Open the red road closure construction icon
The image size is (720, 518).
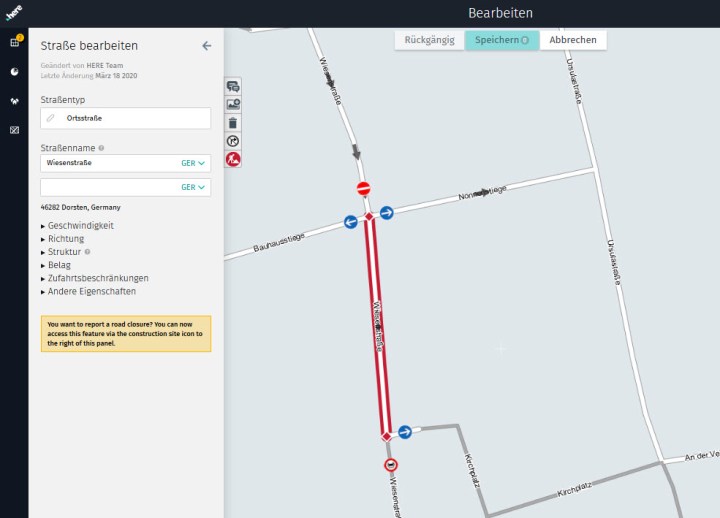pyautogui.click(x=233, y=159)
